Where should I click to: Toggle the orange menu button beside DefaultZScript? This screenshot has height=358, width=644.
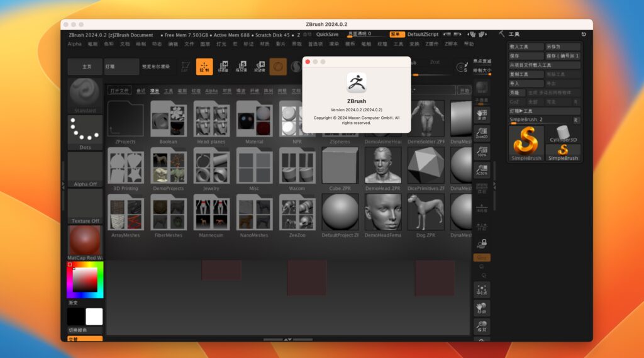[x=397, y=35]
